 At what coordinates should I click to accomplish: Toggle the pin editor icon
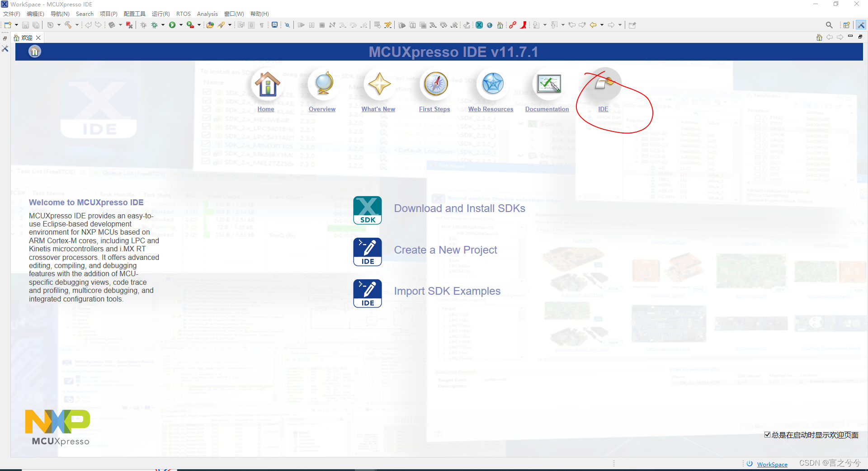click(x=632, y=25)
